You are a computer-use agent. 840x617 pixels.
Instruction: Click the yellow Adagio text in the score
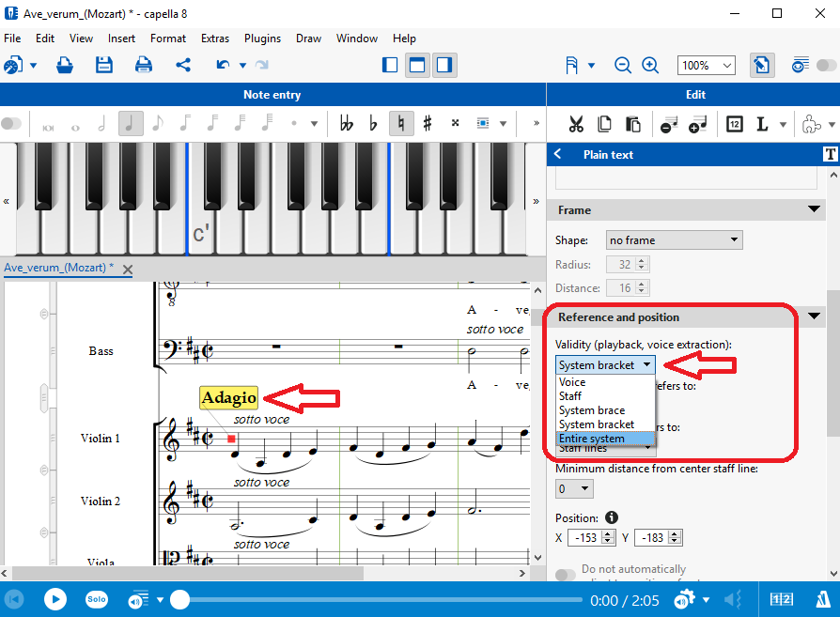228,398
